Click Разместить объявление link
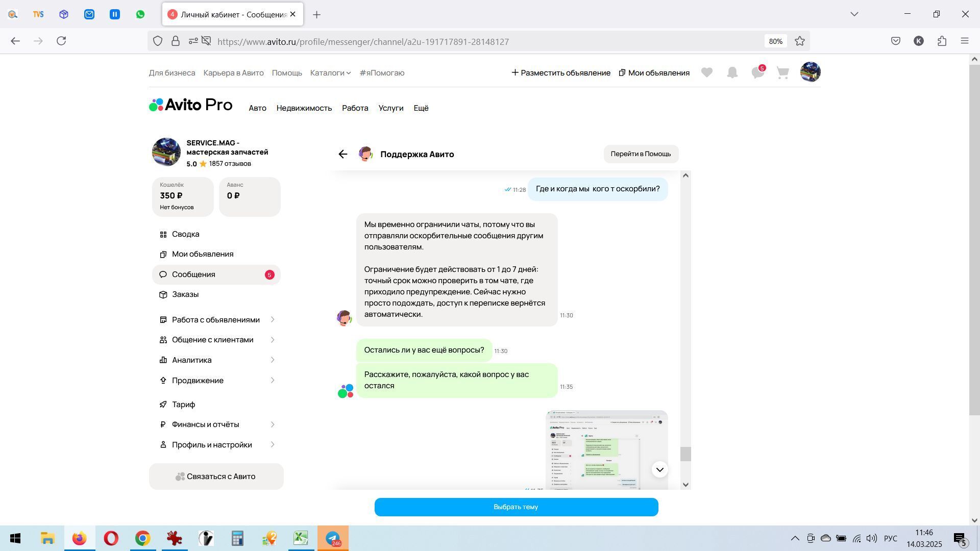980x551 pixels. [561, 73]
